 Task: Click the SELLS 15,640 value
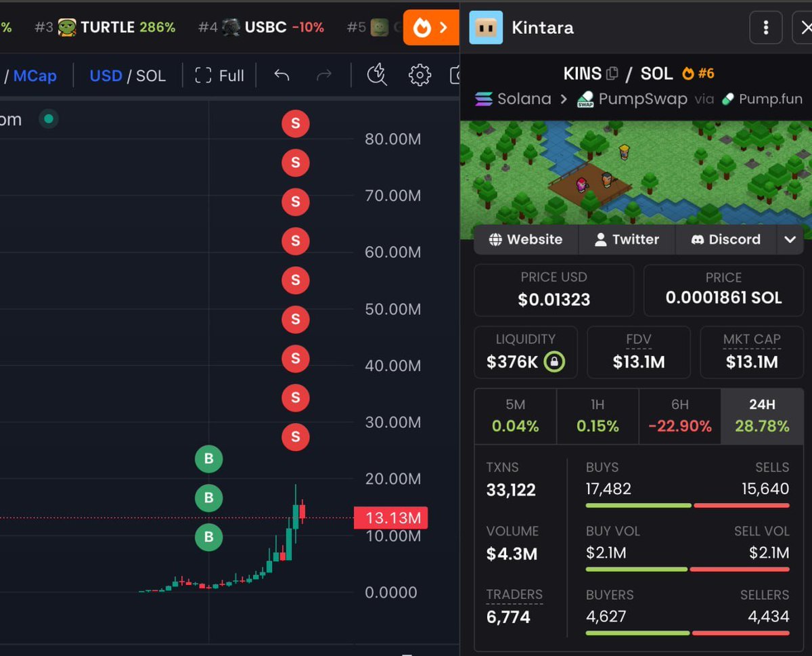[765, 489]
